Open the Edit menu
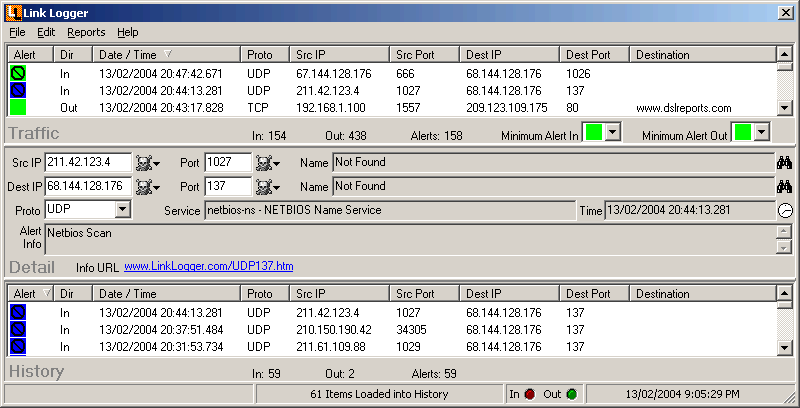Viewport: 800px width, 408px height. pyautogui.click(x=46, y=32)
